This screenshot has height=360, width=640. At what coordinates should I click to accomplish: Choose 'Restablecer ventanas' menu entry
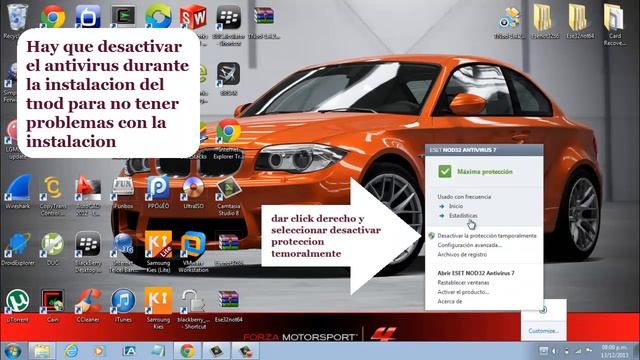463,282
